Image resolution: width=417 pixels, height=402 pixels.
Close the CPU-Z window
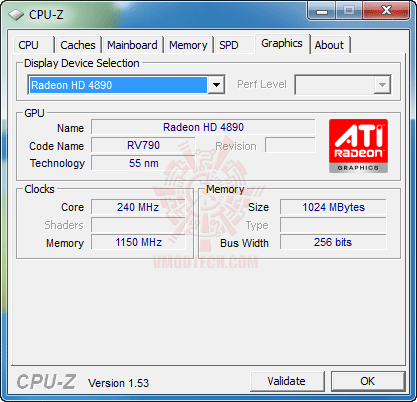click(386, 11)
